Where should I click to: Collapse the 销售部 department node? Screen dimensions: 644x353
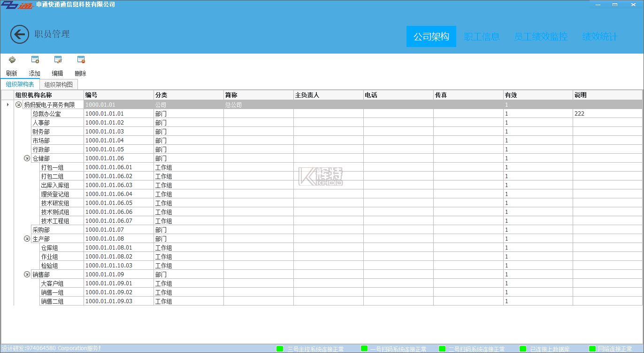tap(27, 275)
